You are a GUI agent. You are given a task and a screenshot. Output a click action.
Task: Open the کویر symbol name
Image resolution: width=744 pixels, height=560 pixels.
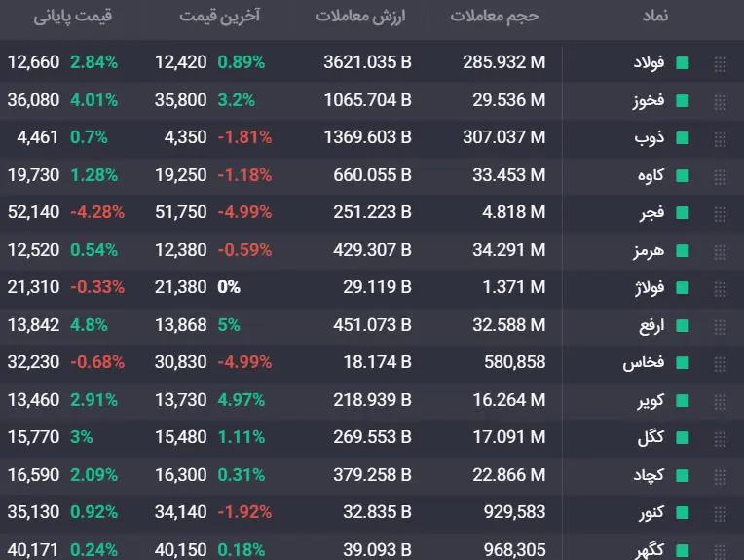coord(651,400)
